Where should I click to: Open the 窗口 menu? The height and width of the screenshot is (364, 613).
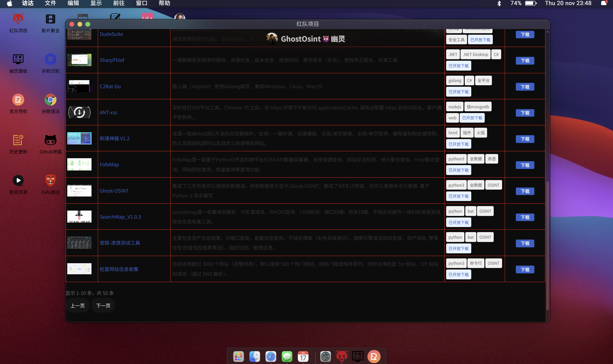click(x=141, y=3)
